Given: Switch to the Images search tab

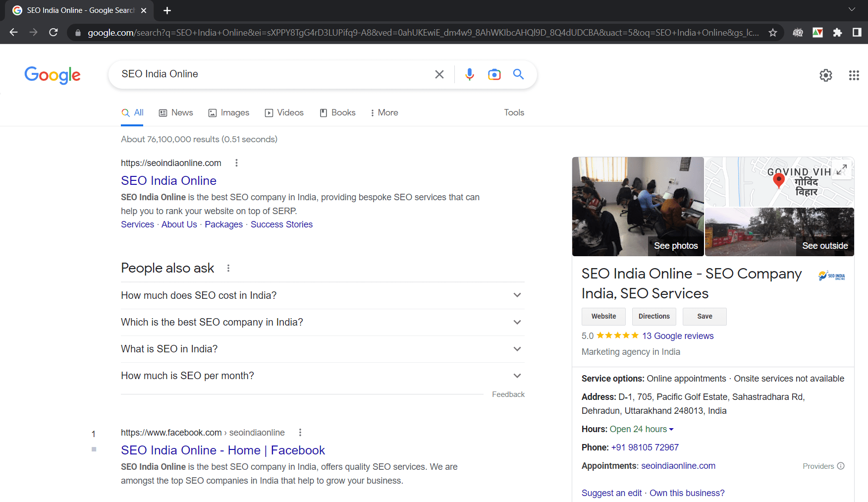Looking at the screenshot, I should pyautogui.click(x=229, y=113).
